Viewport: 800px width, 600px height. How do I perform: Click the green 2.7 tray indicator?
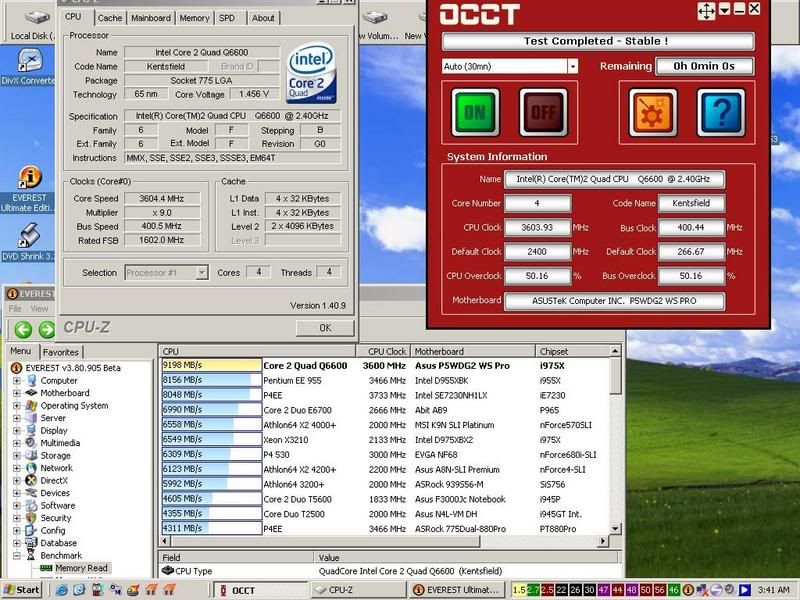[x=533, y=590]
